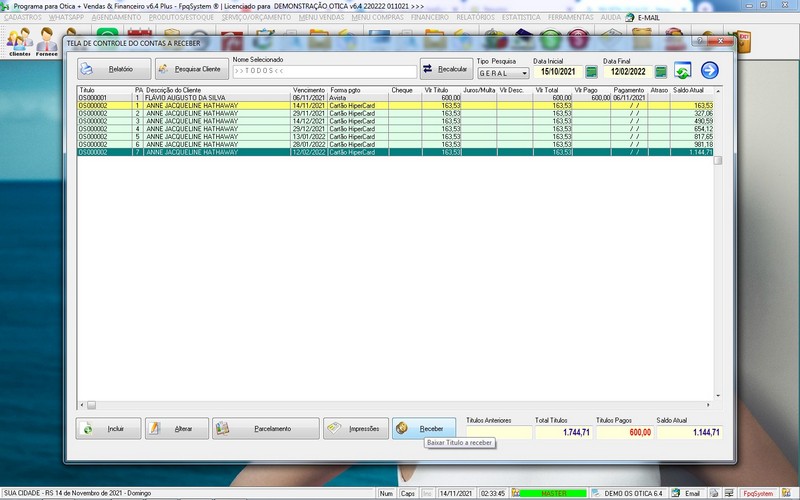Open the PRODUTOS/ESTOQUE menu
This screenshot has height=500, width=800.
[x=181, y=17]
